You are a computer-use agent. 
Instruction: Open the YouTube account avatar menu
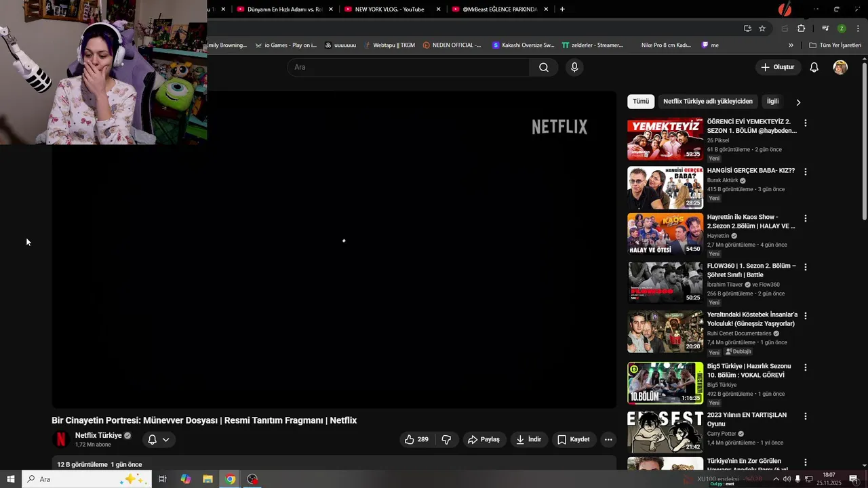[840, 67]
